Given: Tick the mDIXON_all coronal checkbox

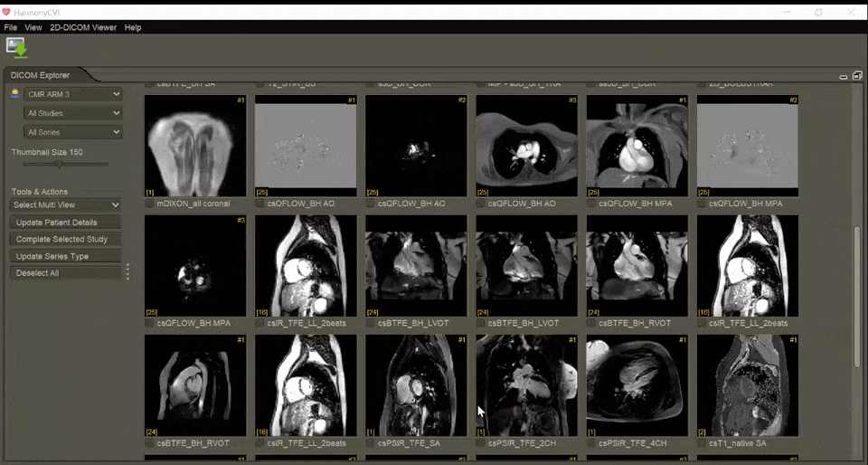Looking at the screenshot, I should click(x=149, y=204).
